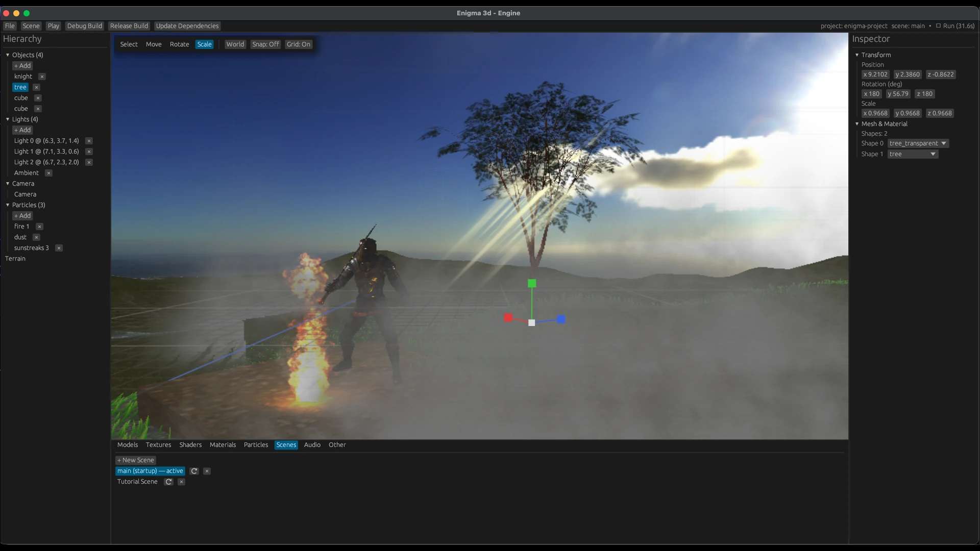
Task: Add a new object with + Add under Objects
Action: click(22, 66)
